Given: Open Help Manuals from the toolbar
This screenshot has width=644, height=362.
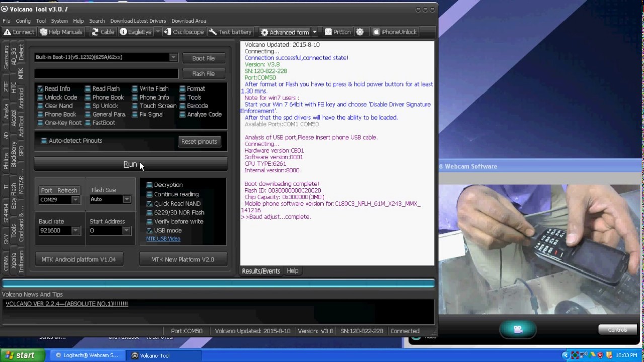Looking at the screenshot, I should tap(61, 32).
